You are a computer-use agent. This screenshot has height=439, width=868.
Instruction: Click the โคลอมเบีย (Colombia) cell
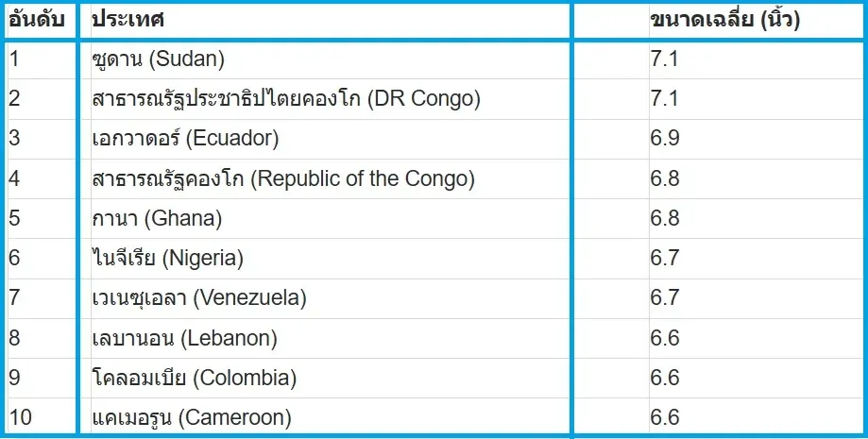point(195,378)
